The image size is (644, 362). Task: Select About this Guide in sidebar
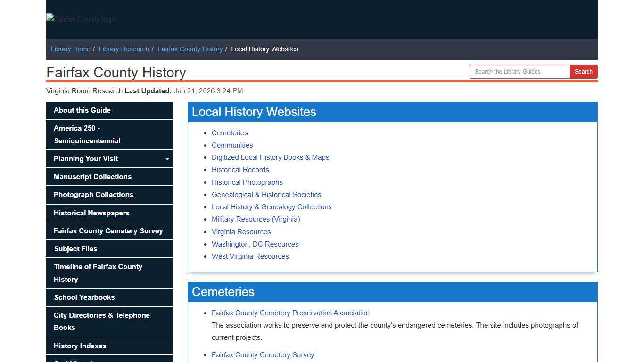pos(82,110)
